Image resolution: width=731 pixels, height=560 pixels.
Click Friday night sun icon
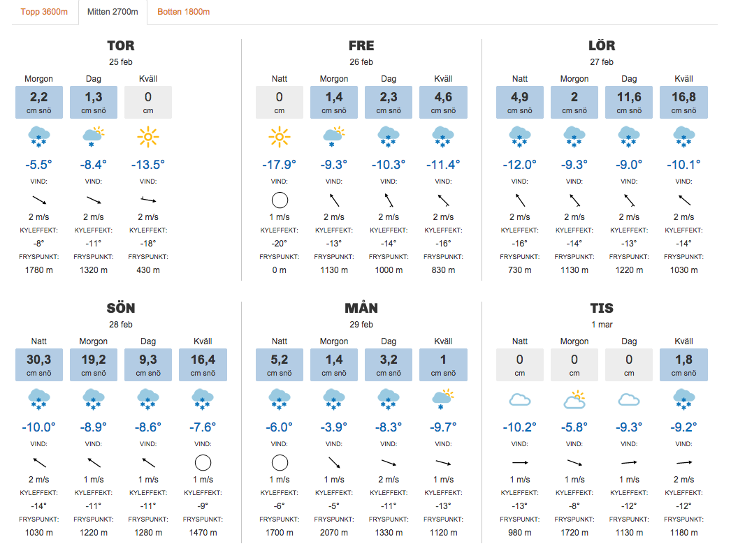(x=280, y=136)
